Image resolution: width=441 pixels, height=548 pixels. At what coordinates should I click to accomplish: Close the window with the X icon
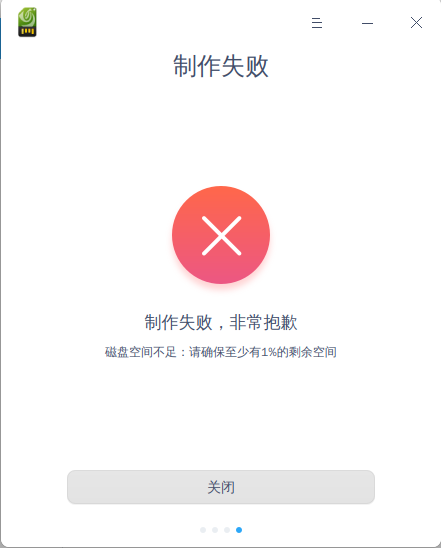click(x=417, y=23)
